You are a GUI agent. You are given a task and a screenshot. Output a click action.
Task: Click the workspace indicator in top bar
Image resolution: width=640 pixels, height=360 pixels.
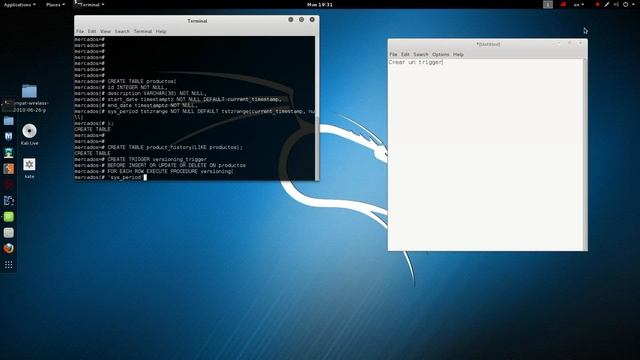548,4
